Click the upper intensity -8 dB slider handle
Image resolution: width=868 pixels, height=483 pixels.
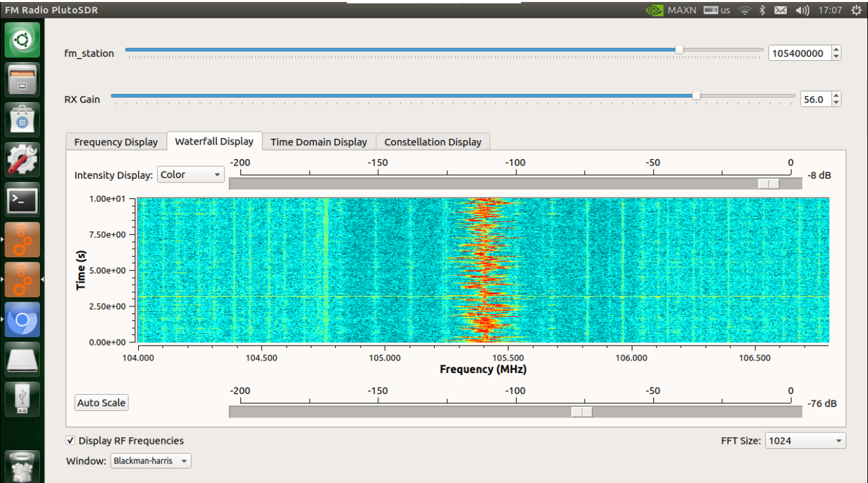pyautogui.click(x=769, y=184)
